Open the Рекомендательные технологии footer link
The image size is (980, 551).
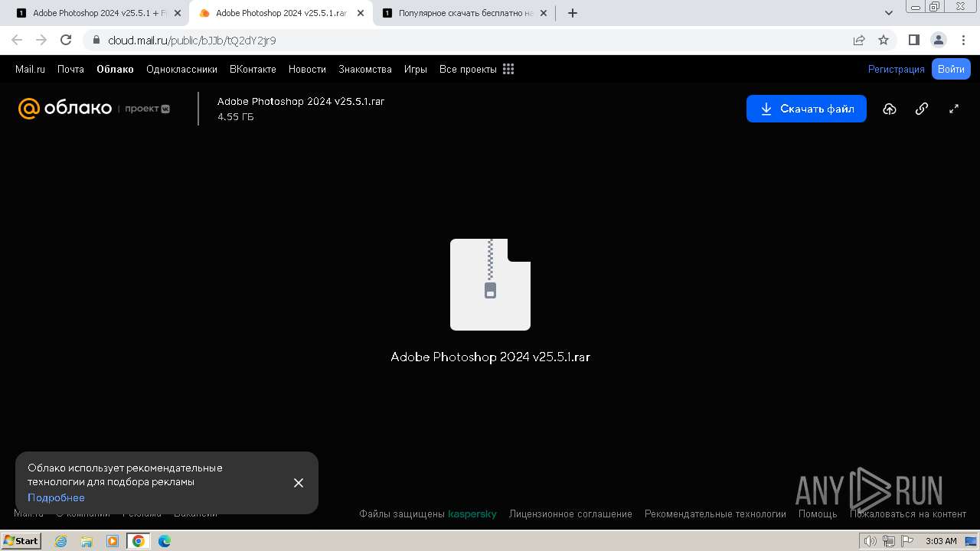pos(715,514)
